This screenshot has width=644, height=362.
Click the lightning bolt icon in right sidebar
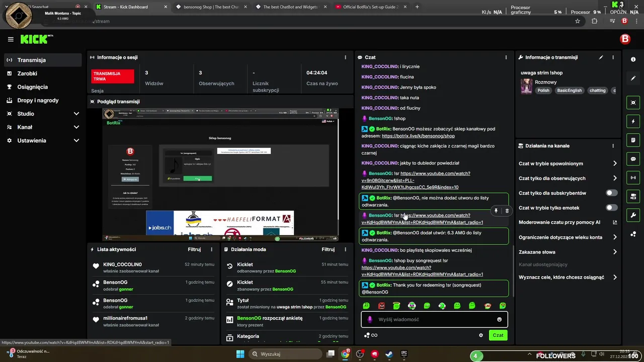(633, 121)
